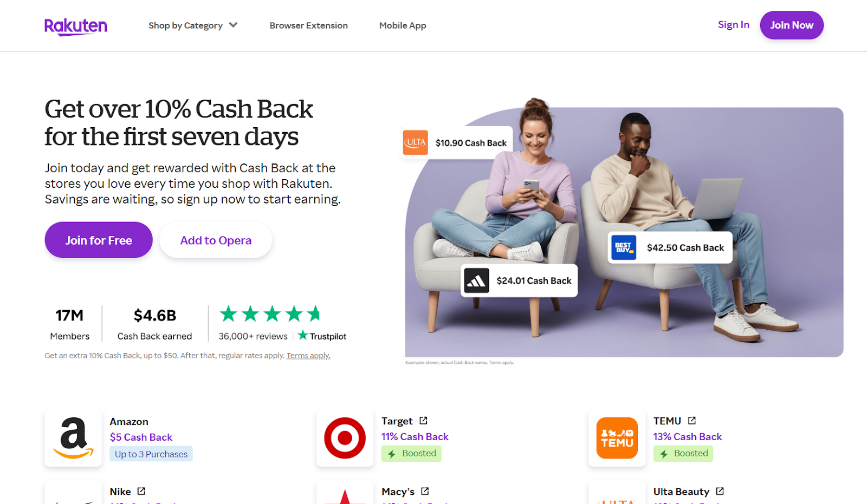This screenshot has width=867, height=504.
Task: Open the Amazon store logo tile
Action: [73, 438]
